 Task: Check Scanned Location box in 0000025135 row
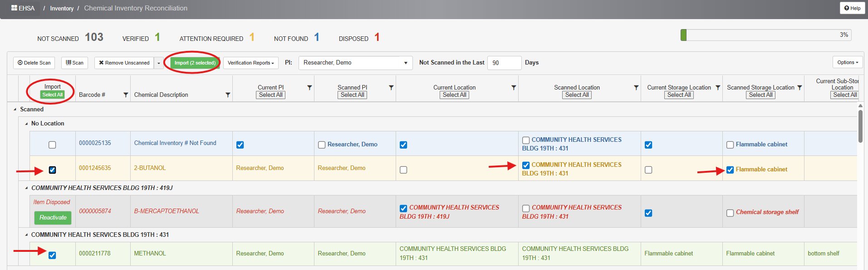pyautogui.click(x=526, y=140)
